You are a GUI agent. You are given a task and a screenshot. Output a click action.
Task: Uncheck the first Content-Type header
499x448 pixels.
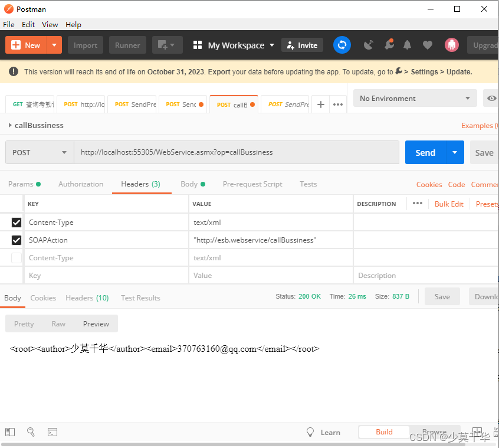click(17, 223)
